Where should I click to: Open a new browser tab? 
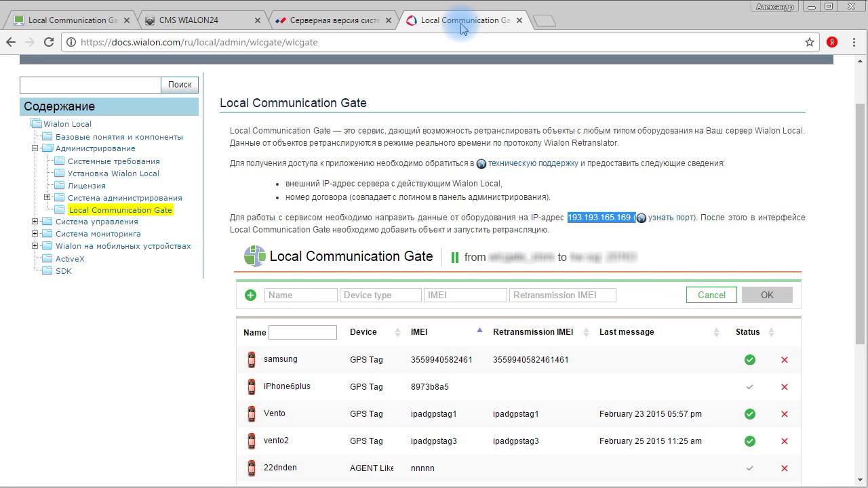click(545, 21)
